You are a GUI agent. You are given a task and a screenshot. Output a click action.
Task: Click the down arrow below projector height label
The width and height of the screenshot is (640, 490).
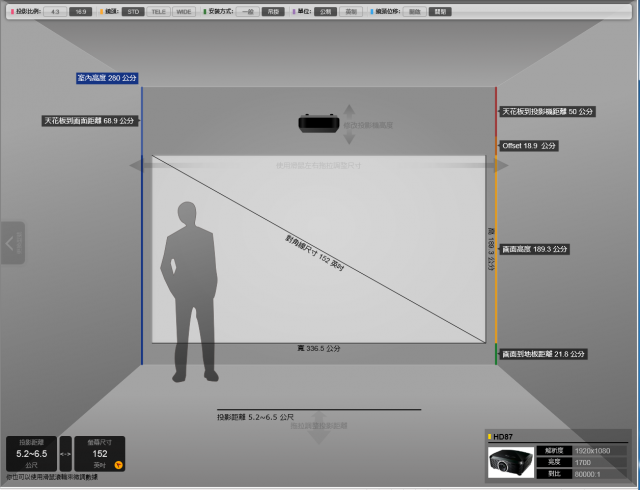point(349,138)
